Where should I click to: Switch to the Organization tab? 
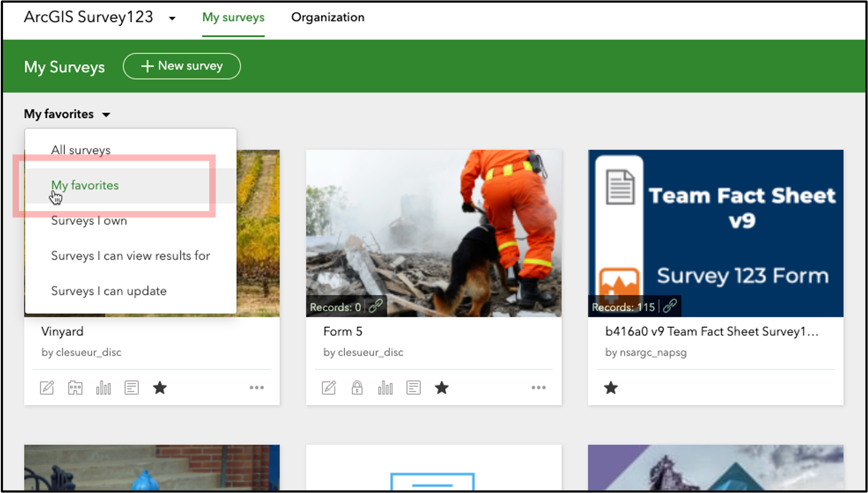328,17
